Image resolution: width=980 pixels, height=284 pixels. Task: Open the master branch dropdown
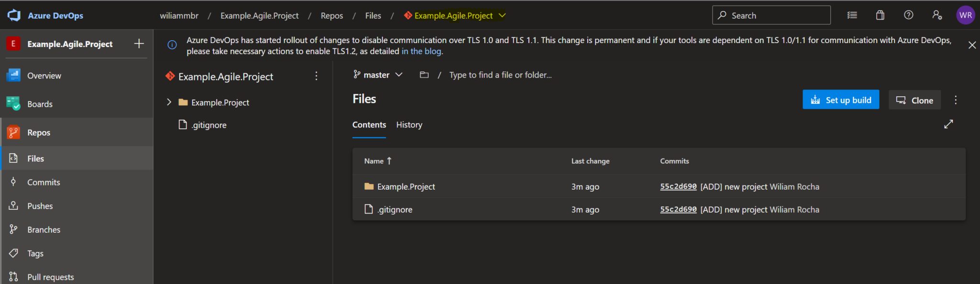tap(378, 75)
